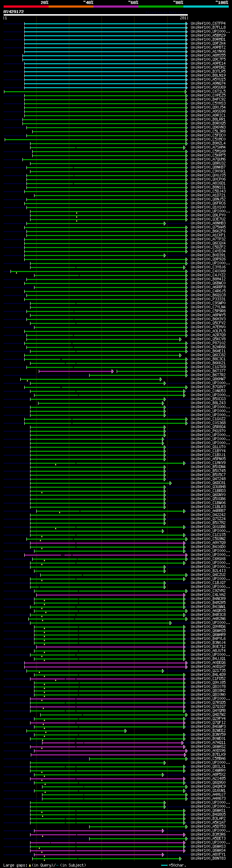
Task: Click the cyan alignment bar for UniRef100_C6TFP4
Action: (106, 24)
